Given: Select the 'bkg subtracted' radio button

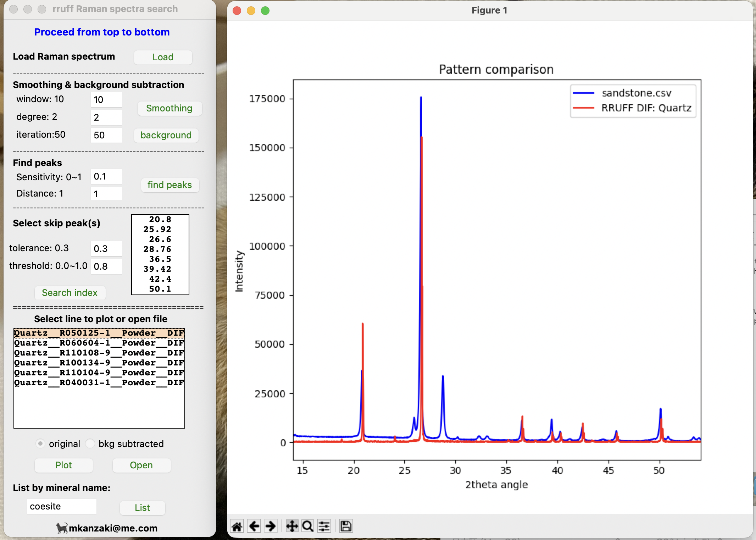Looking at the screenshot, I should tap(90, 443).
